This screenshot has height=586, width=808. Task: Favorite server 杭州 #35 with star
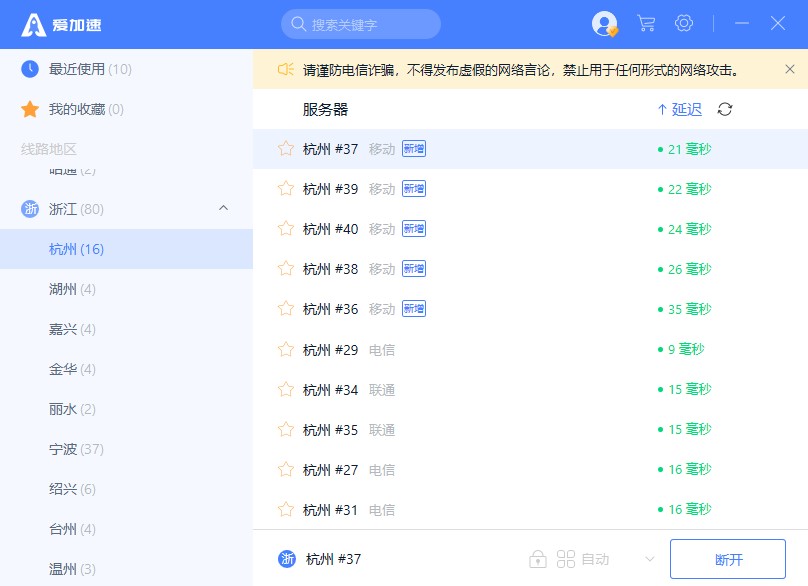pyautogui.click(x=285, y=430)
